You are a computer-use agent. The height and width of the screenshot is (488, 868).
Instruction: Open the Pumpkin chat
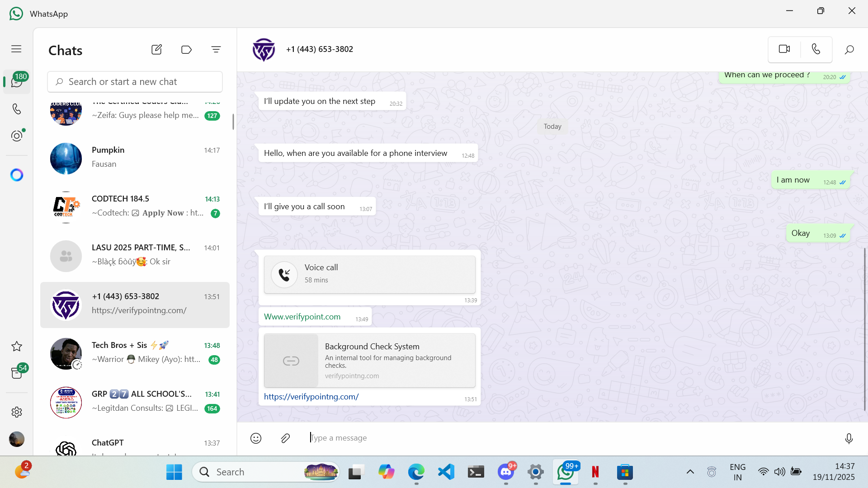click(x=135, y=157)
